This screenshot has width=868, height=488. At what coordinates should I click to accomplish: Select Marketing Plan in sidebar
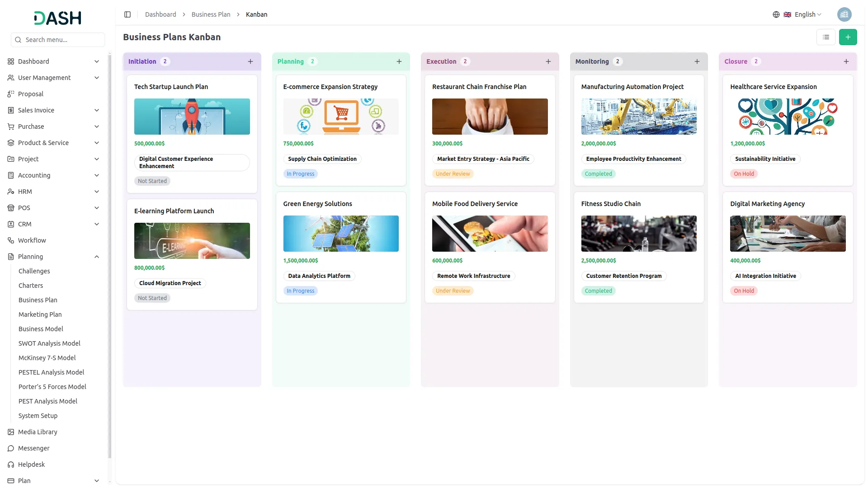coord(40,314)
